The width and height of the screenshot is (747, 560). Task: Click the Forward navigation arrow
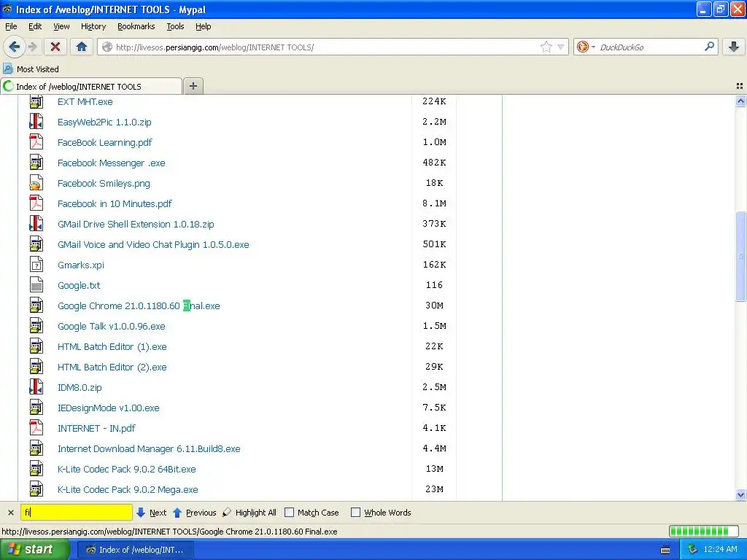click(32, 47)
